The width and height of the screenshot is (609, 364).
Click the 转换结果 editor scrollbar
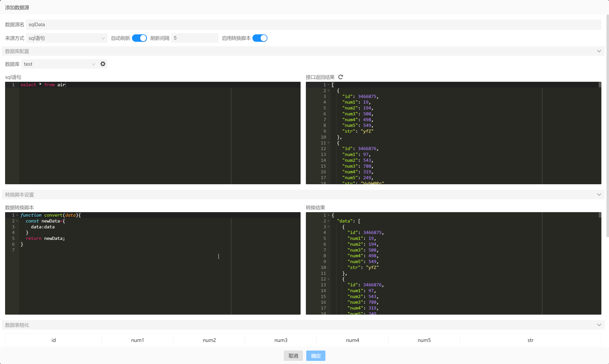tap(600, 215)
